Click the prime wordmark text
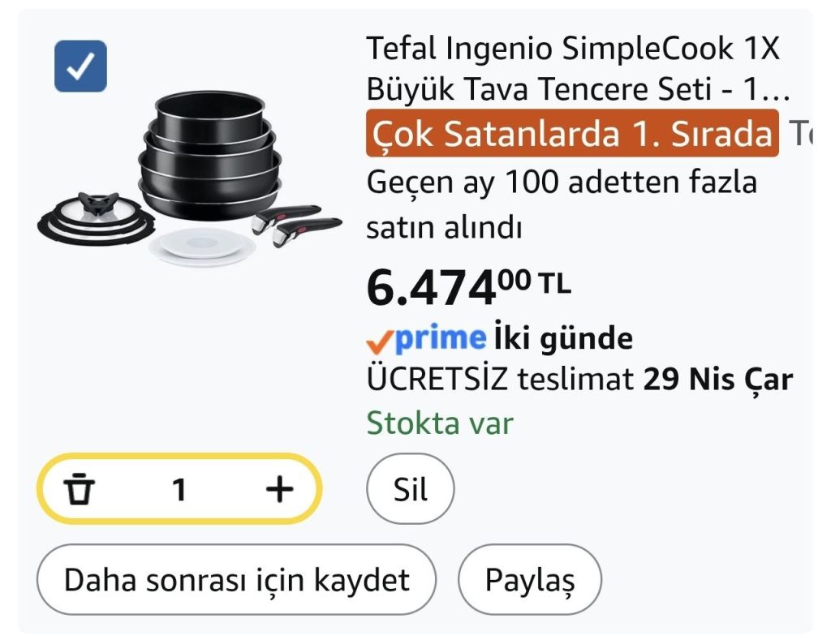 click(x=441, y=338)
